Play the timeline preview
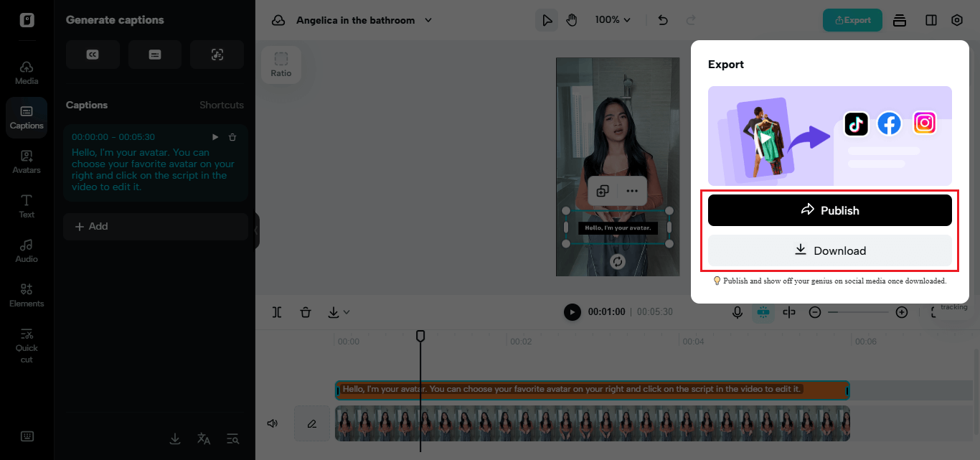980x460 pixels. [572, 312]
